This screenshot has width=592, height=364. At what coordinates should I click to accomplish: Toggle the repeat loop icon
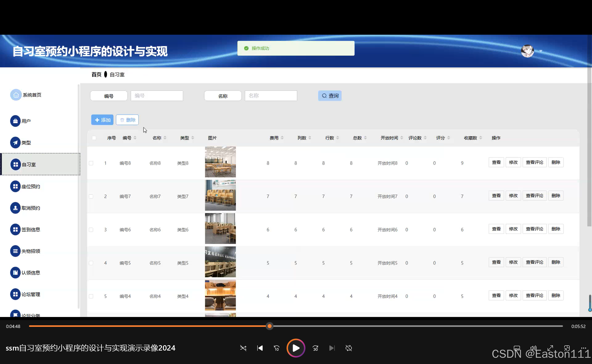point(349,348)
